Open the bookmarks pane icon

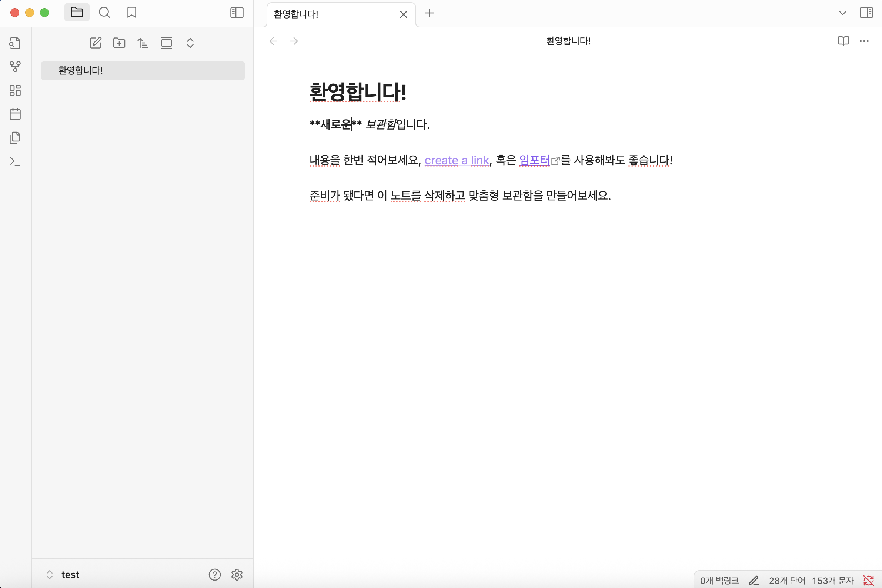coord(131,12)
